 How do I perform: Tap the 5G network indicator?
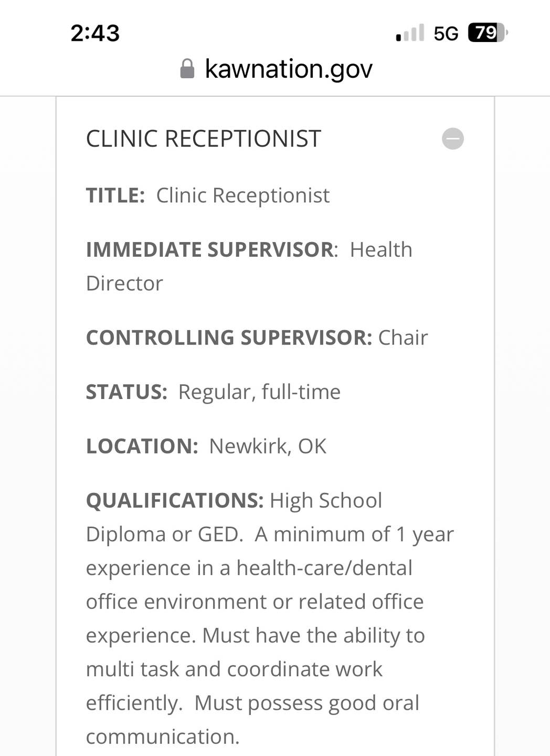446,34
